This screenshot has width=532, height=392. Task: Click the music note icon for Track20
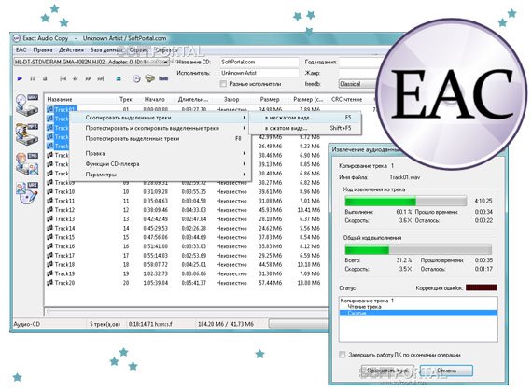[x=49, y=283]
